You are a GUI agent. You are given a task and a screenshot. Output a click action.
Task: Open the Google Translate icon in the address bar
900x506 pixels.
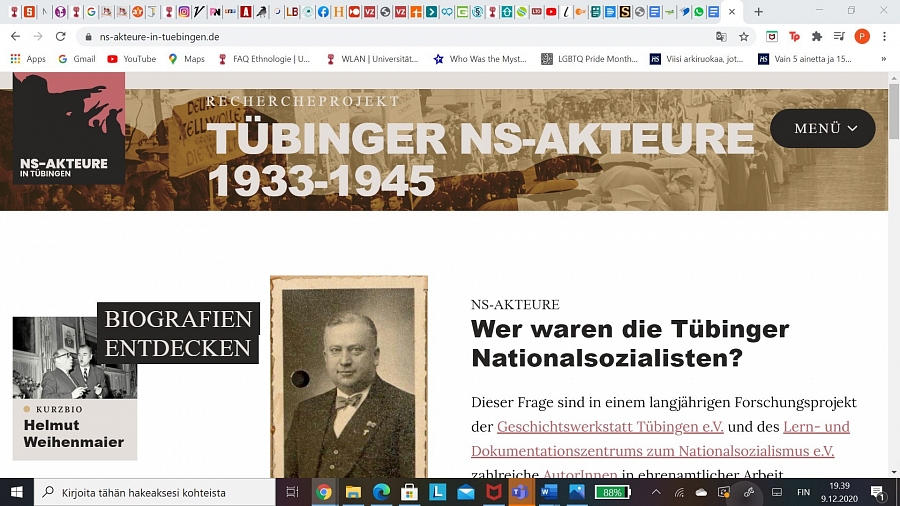[721, 36]
